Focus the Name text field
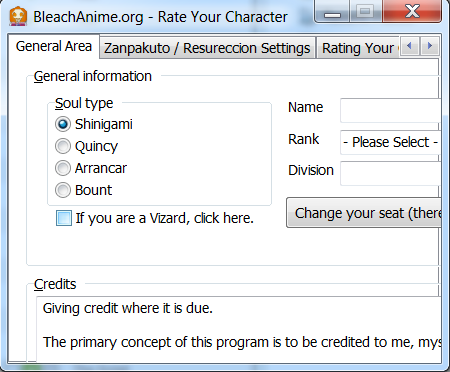 pyautogui.click(x=391, y=110)
